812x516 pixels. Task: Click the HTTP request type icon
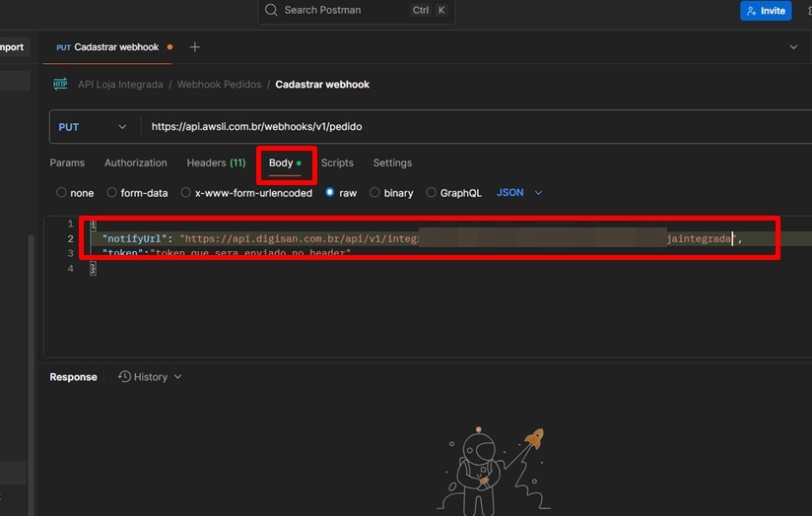[x=60, y=84]
